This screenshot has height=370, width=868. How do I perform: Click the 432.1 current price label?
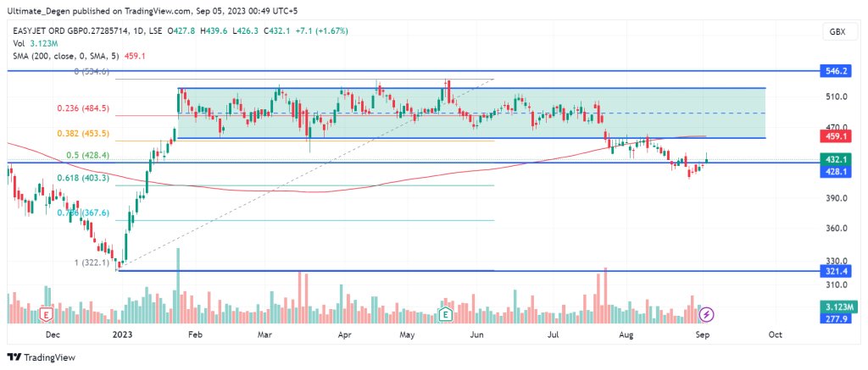[x=837, y=159]
